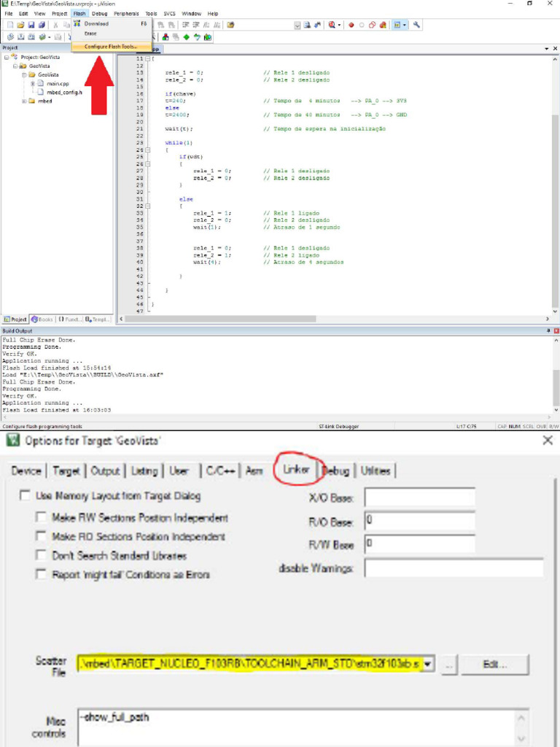
Task: Open the Books tab in project panel
Action: [x=42, y=320]
